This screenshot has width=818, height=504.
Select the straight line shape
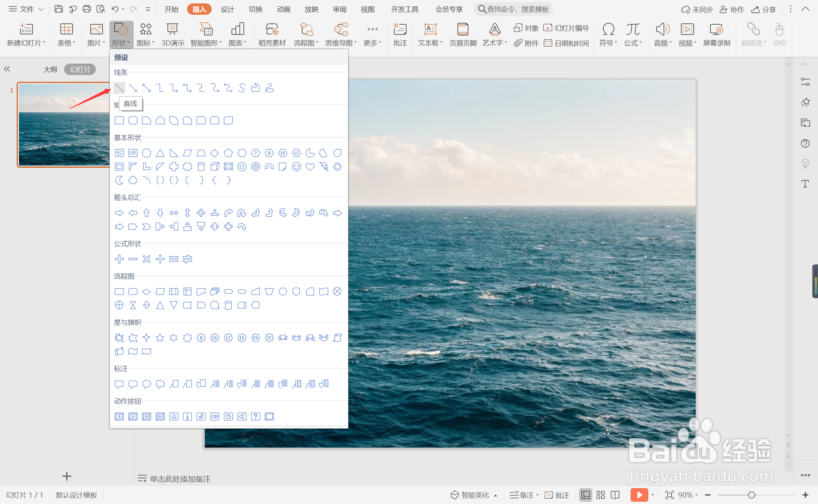pos(119,88)
